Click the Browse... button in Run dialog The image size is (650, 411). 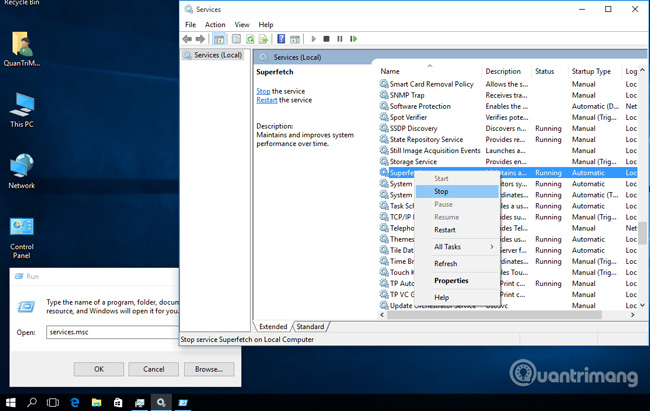click(x=208, y=369)
